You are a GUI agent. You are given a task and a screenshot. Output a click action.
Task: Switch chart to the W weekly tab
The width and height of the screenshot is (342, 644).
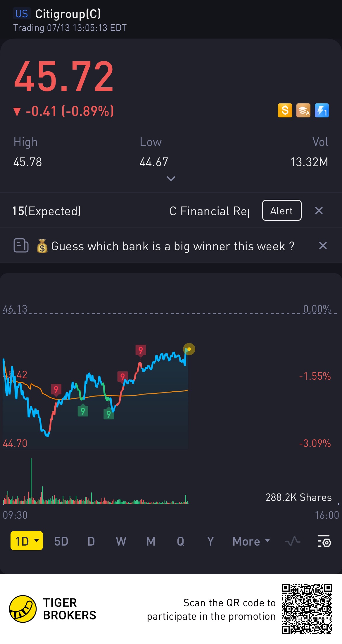coord(121,541)
